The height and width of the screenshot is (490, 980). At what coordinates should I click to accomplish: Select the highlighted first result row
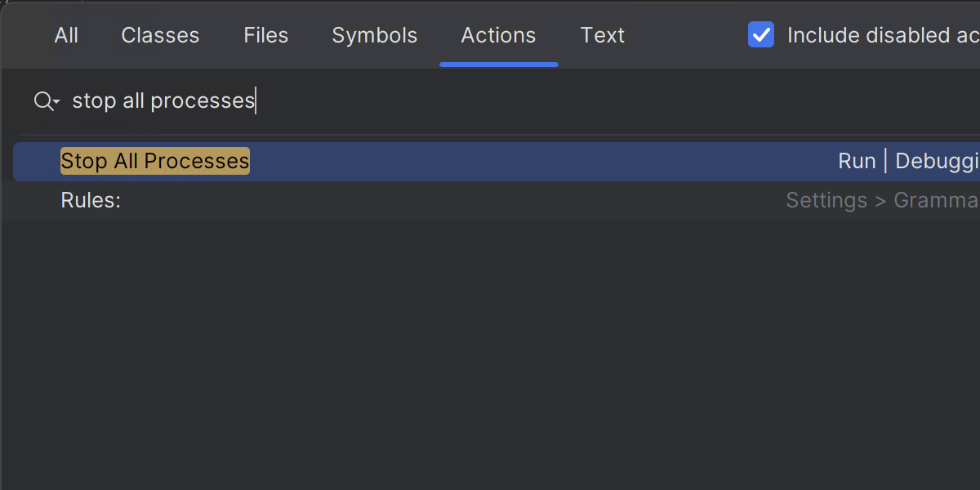tap(408, 161)
